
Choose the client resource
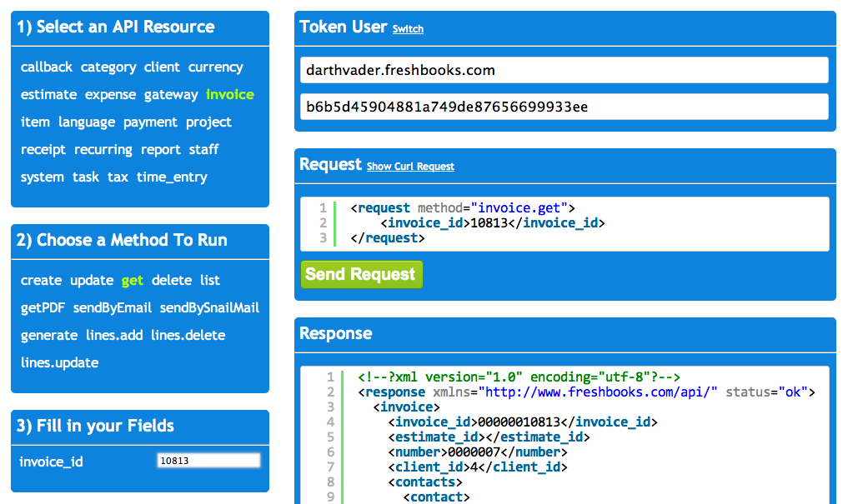[x=162, y=67]
